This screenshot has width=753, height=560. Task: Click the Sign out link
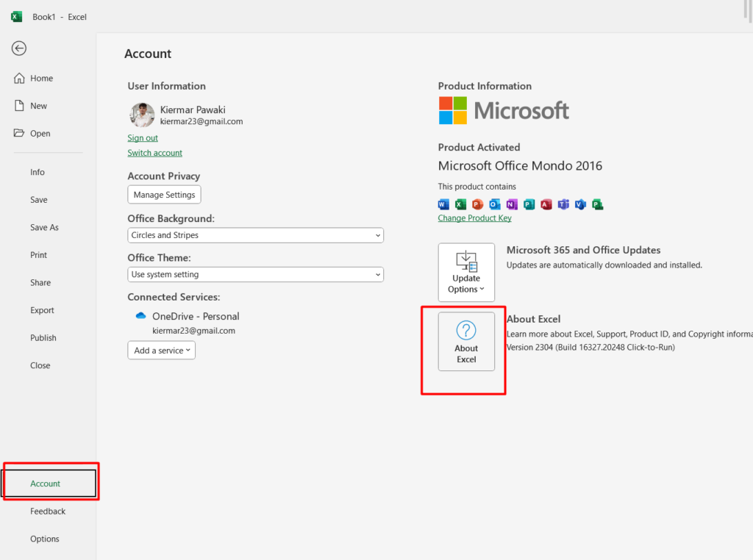(x=143, y=138)
